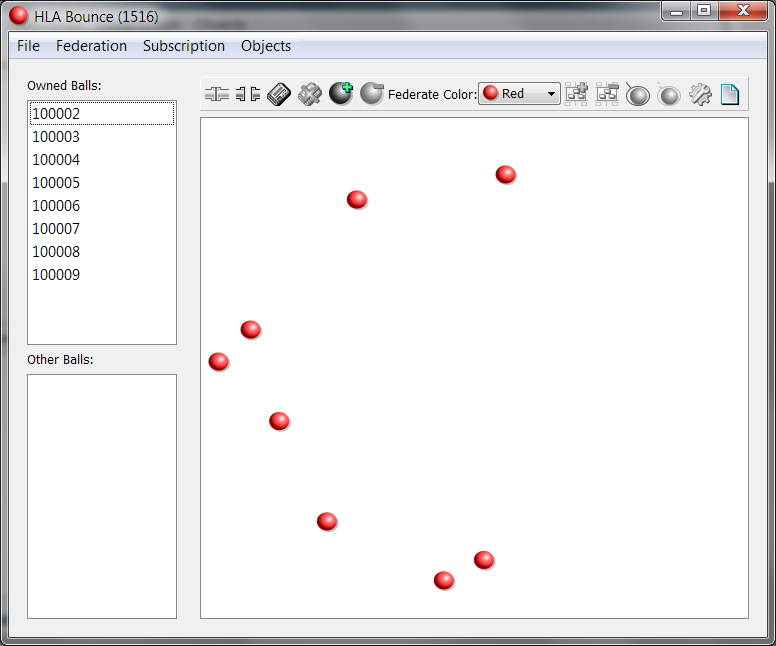Click the gear settings toolbar icon
776x646 pixels.
coord(700,94)
